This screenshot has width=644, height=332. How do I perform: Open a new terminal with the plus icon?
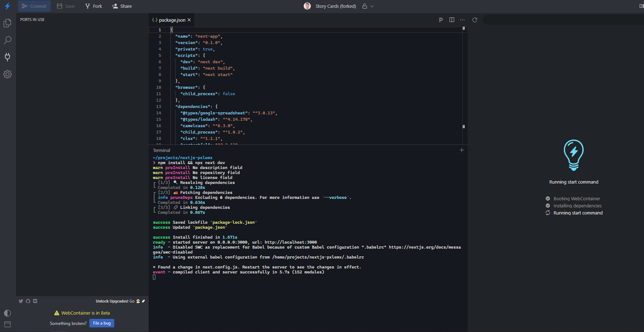pyautogui.click(x=462, y=150)
